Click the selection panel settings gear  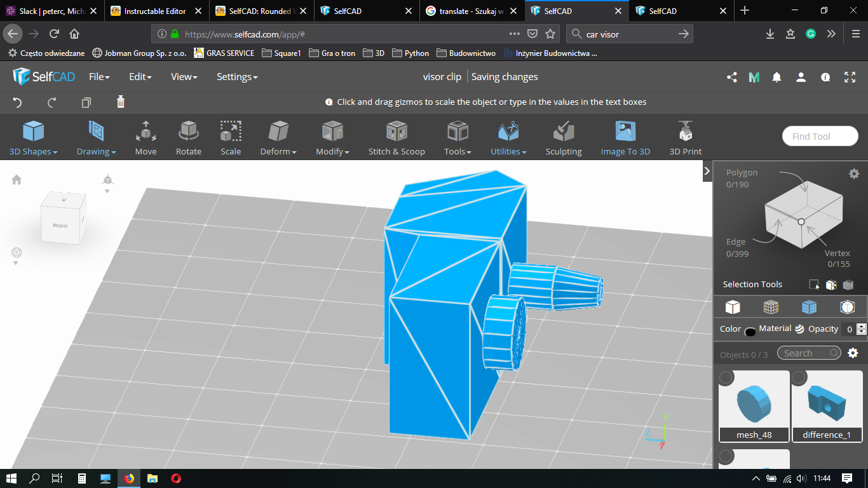click(854, 173)
